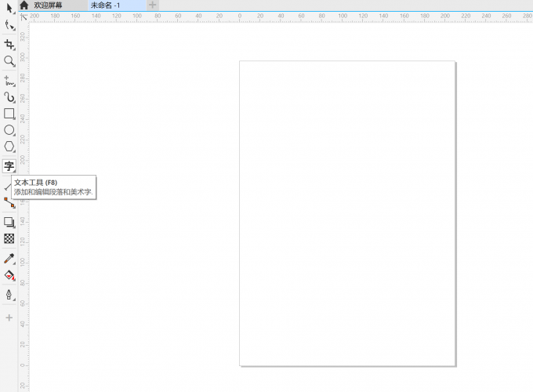Screen dimensions: 533x392
Task: Pick the Freehand drawing tool
Action: point(9,80)
